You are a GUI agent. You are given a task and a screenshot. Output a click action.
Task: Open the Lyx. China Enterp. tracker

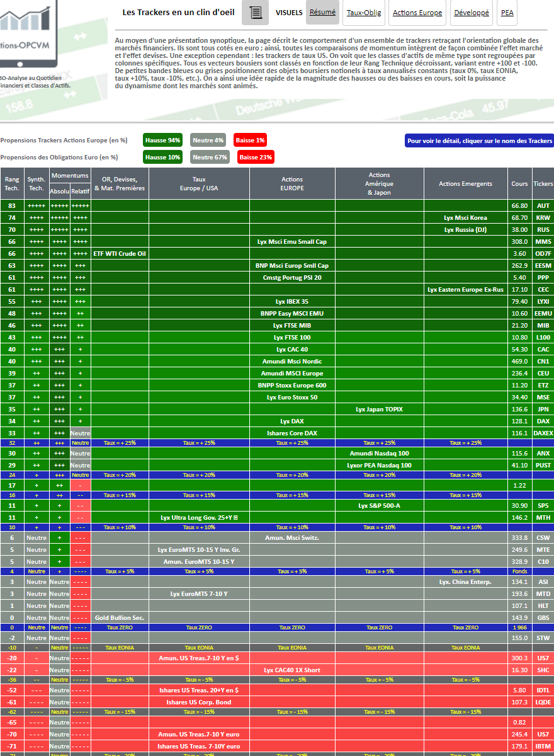coord(465,581)
